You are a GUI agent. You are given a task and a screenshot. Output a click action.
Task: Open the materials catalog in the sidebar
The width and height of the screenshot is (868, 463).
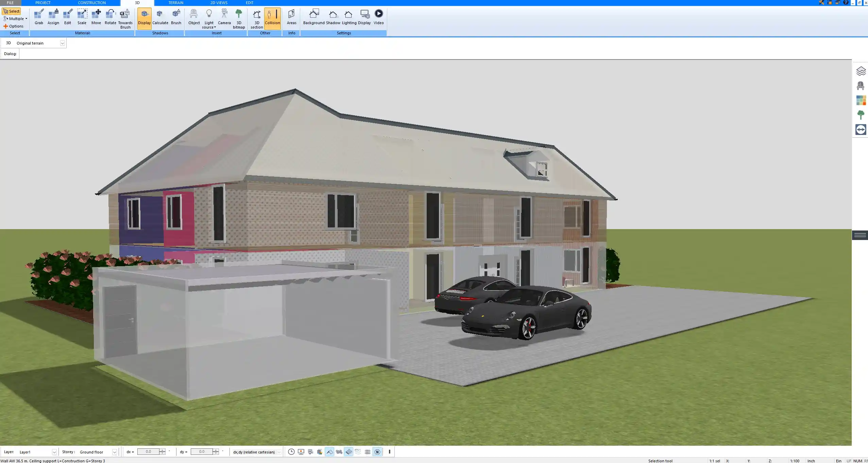pos(861,100)
